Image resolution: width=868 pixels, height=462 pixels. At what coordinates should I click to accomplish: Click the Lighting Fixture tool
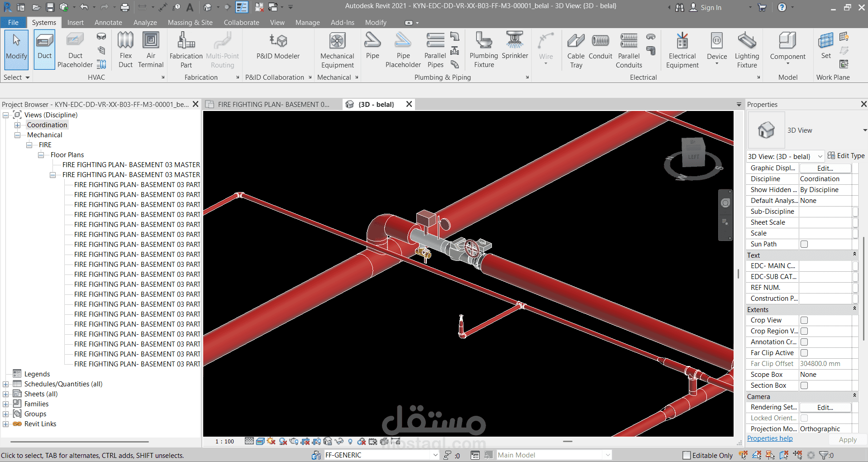[747, 49]
